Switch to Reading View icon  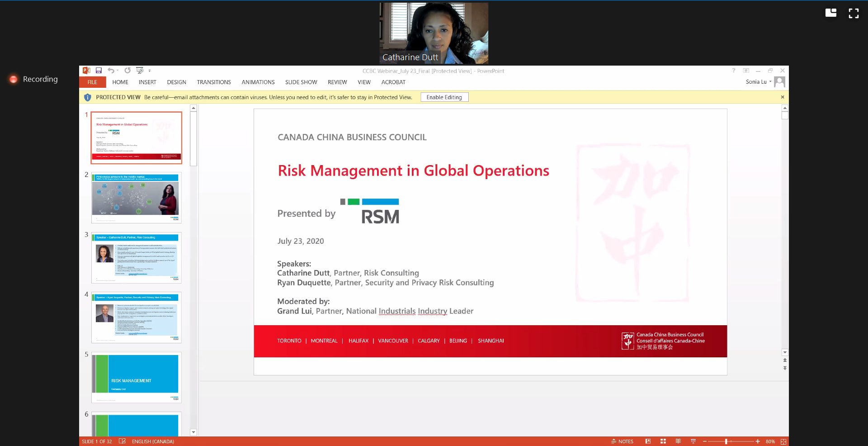click(x=678, y=441)
